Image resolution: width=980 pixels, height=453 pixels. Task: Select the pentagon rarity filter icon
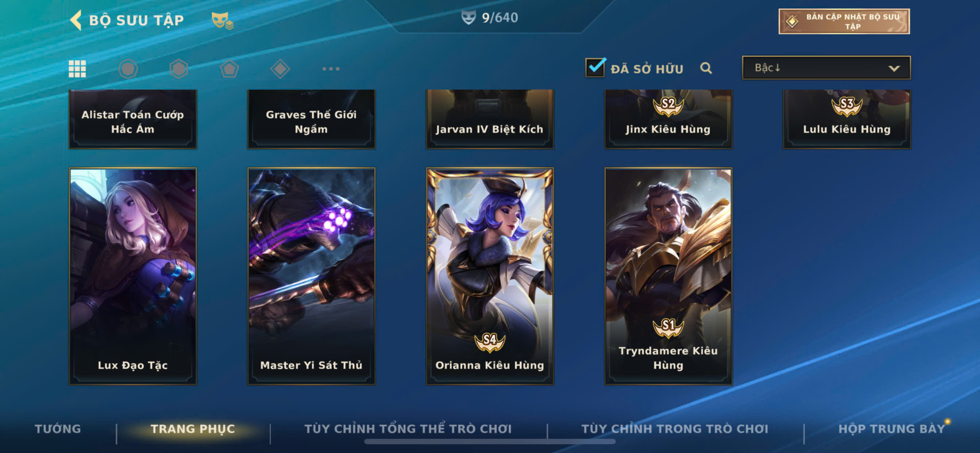coord(229,69)
